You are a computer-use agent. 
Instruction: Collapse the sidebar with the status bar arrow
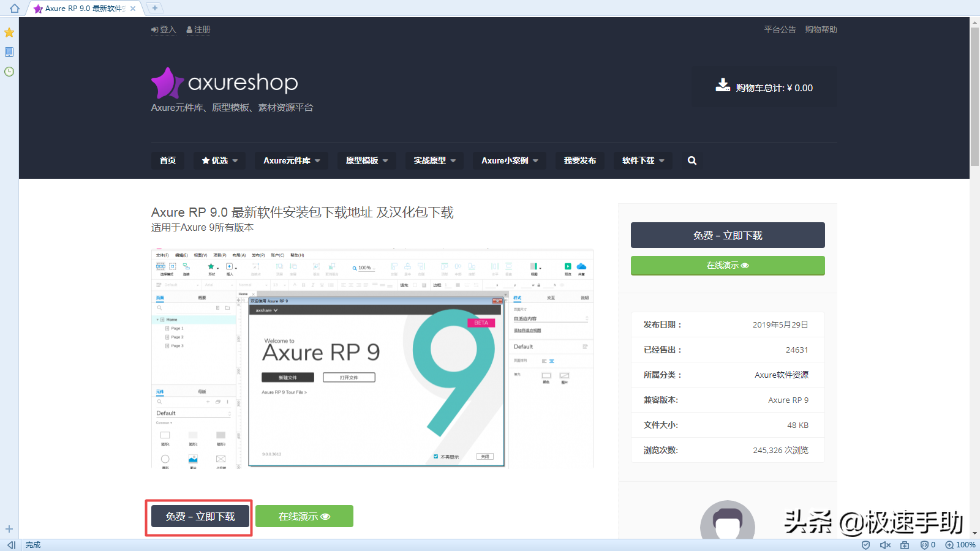click(11, 545)
